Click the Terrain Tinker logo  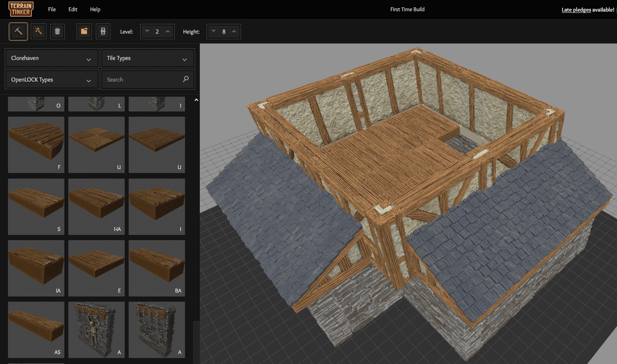(21, 9)
